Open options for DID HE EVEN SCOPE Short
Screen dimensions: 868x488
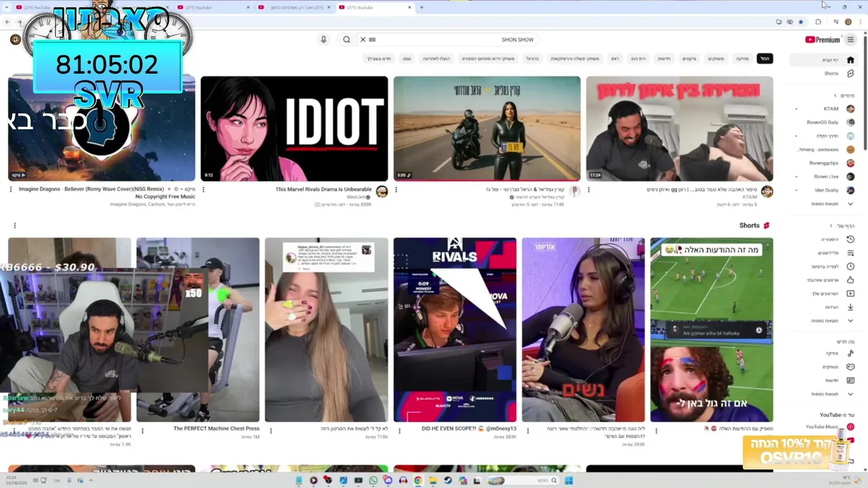(399, 430)
